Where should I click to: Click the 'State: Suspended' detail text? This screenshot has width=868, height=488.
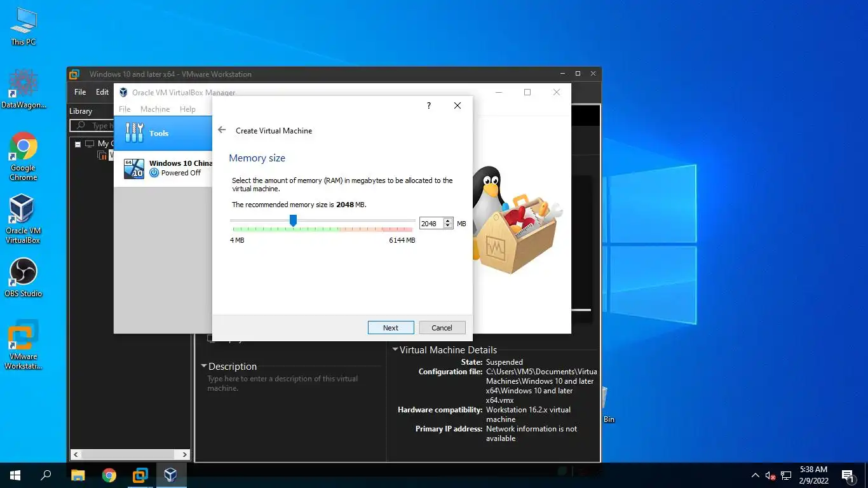pyautogui.click(x=491, y=362)
